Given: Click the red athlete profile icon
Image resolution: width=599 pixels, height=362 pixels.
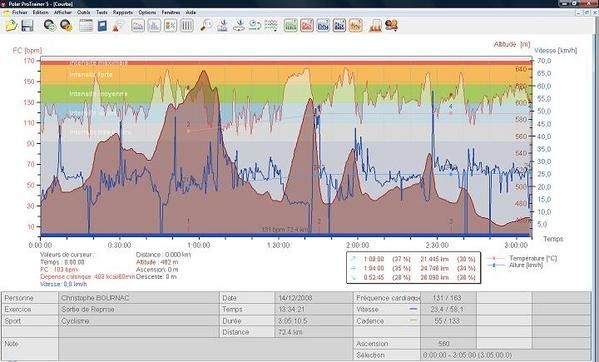Looking at the screenshot, I should [x=118, y=26].
